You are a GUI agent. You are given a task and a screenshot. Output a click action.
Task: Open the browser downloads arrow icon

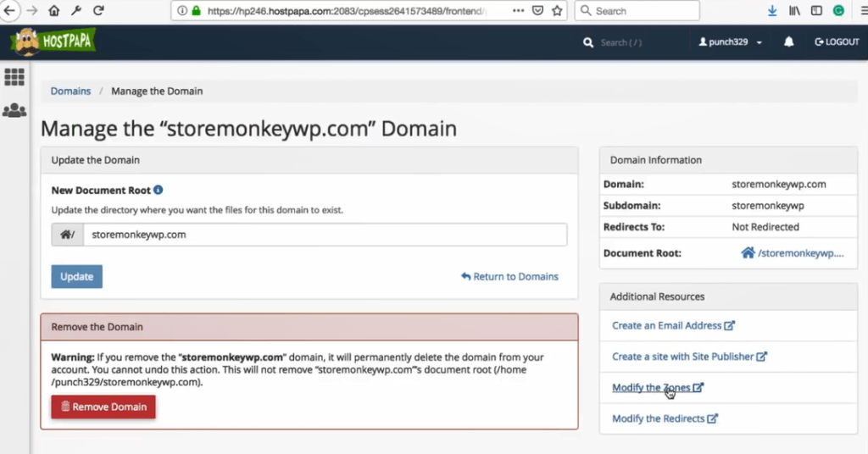(x=772, y=10)
